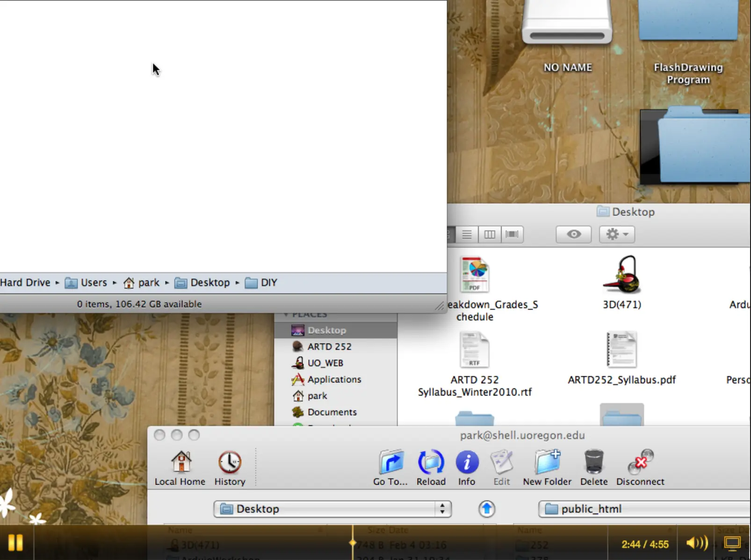Click the Delete trash icon
Image resolution: width=751 pixels, height=560 pixels.
594,461
